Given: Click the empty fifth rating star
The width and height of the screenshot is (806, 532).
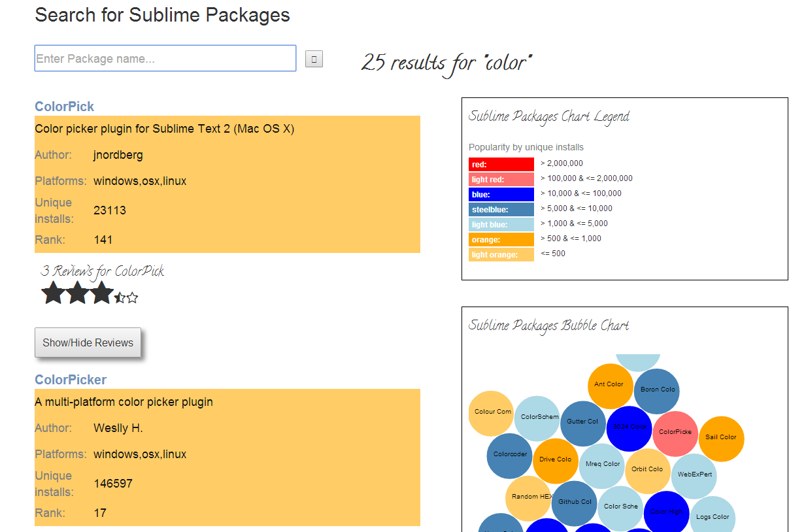Looking at the screenshot, I should [x=132, y=298].
